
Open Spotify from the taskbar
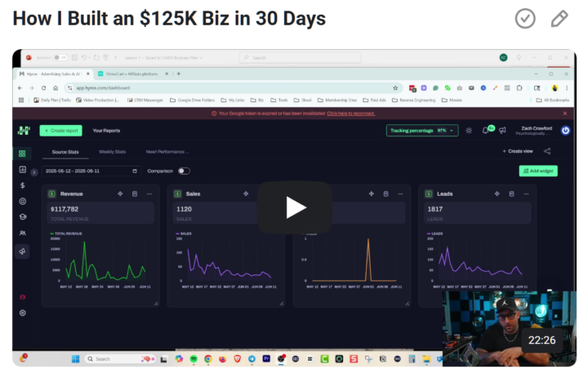click(194, 359)
